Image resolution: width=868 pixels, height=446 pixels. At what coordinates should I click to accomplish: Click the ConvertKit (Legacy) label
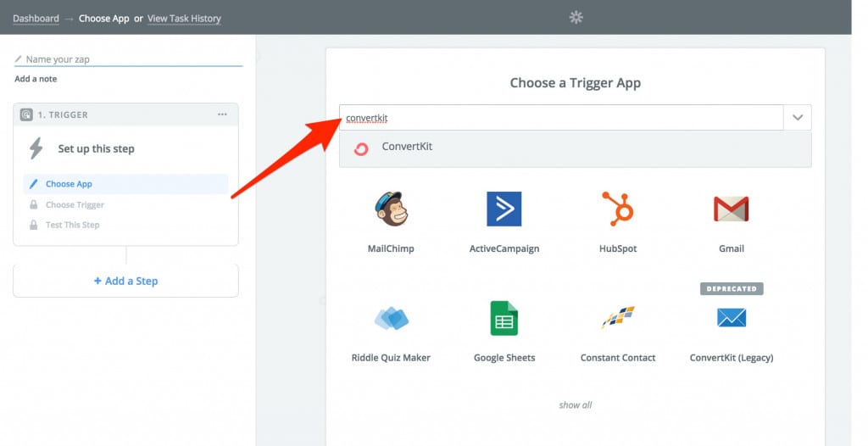click(732, 358)
